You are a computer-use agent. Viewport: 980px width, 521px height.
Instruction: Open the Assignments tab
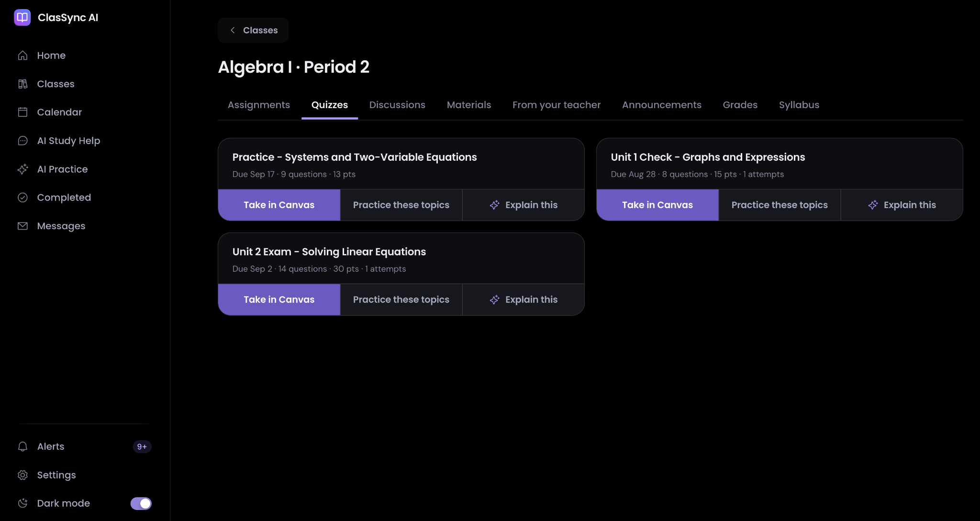(x=259, y=105)
